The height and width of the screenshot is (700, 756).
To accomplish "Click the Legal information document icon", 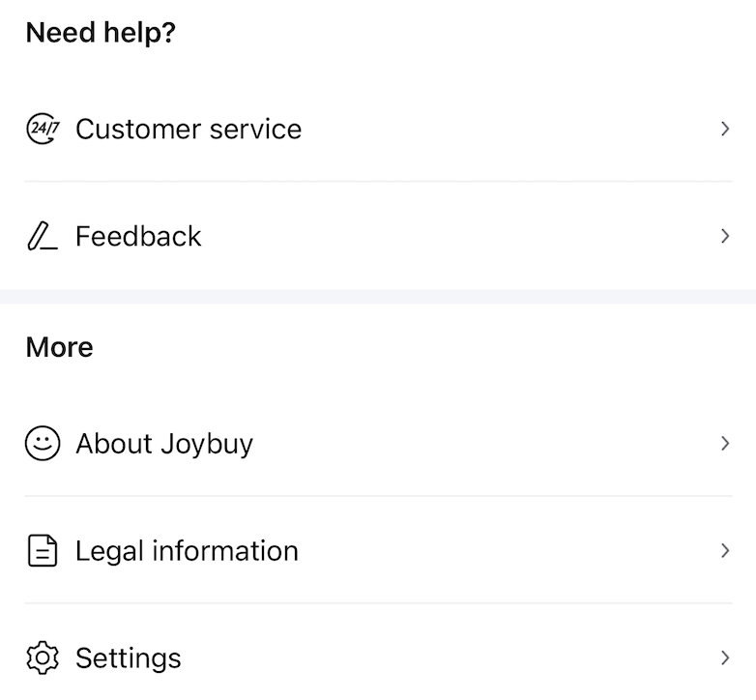I will 43,551.
